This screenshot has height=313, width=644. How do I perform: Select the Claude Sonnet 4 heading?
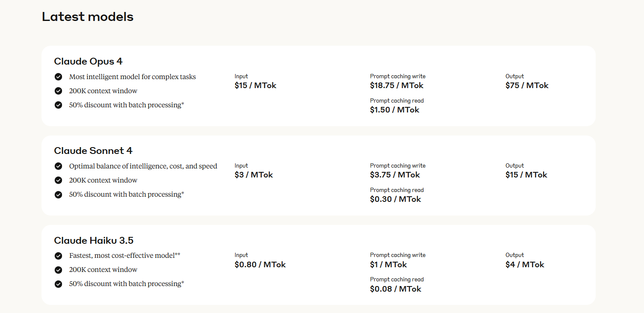coord(93,151)
